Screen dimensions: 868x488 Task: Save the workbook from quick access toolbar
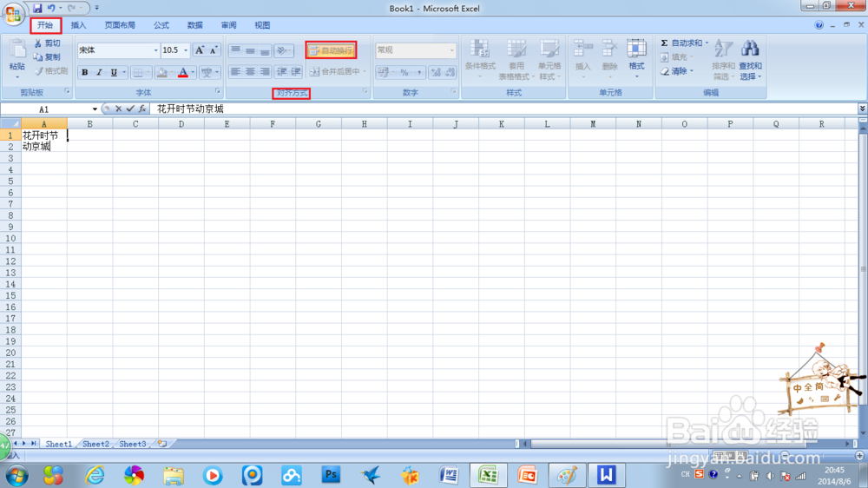point(37,8)
